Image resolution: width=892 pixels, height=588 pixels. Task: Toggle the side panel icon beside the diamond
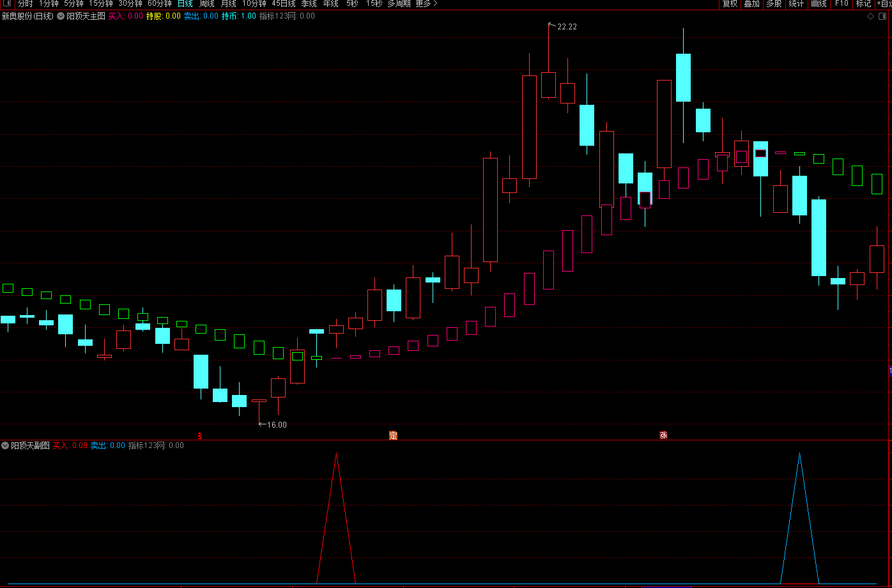(884, 17)
